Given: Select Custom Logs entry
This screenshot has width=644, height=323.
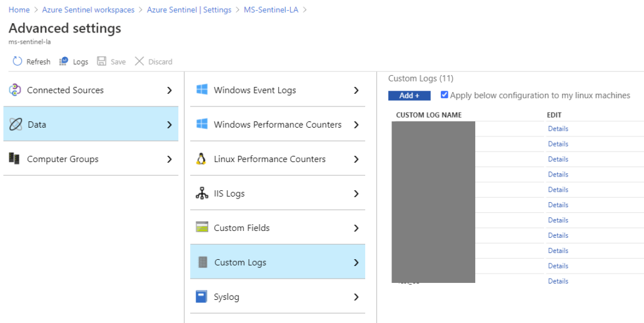Looking at the screenshot, I should tap(278, 262).
